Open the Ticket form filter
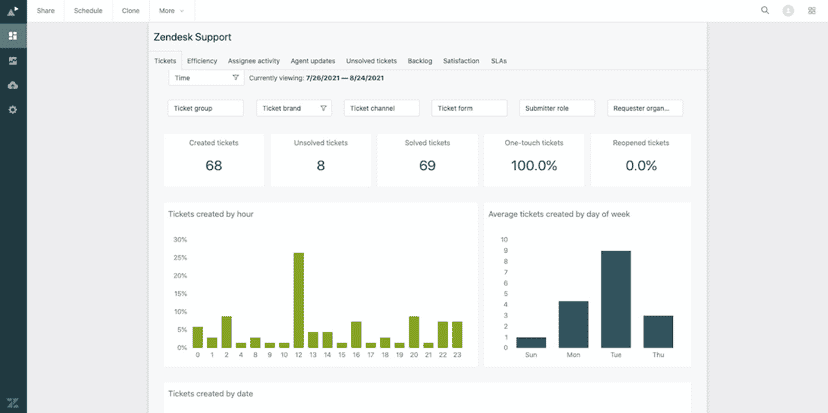The width and height of the screenshot is (828, 413). coord(469,108)
